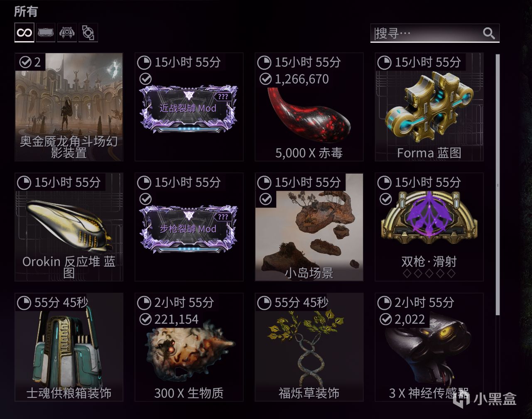
Task: Open the 奥金魇龙角斗场幻影装置 item
Action: (x=69, y=107)
